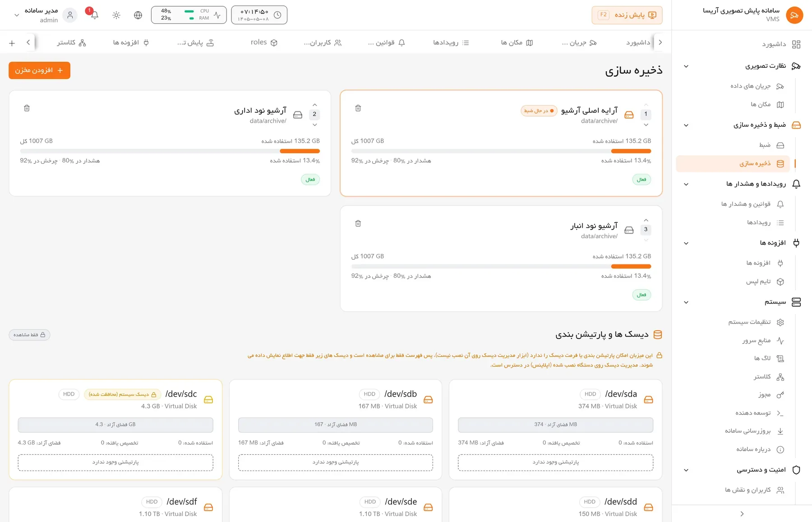Collapse the افزونه ها sidebar section
This screenshot has width=812, height=522.
[x=686, y=243]
